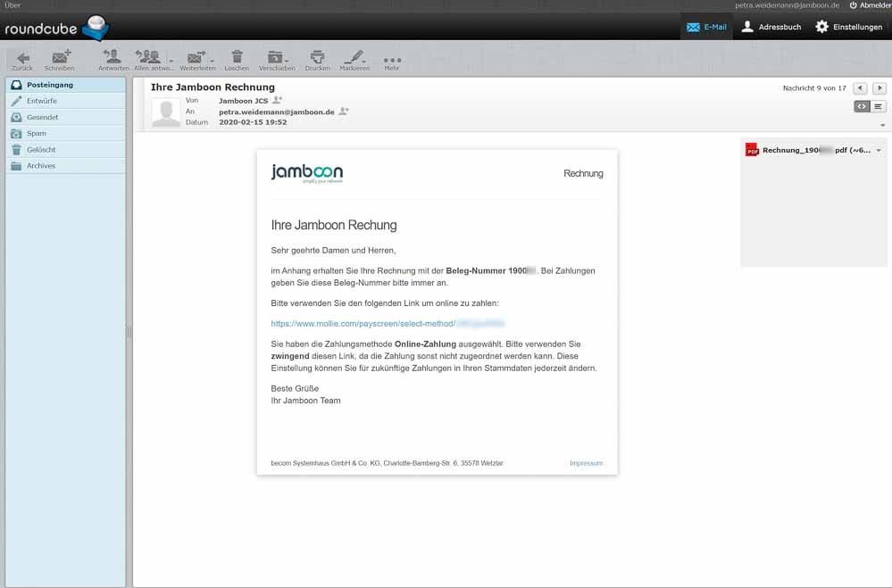This screenshot has width=892, height=588.
Task: Click the subject 'Ihre Jamboon Rechnung' in header
Action: (x=213, y=87)
